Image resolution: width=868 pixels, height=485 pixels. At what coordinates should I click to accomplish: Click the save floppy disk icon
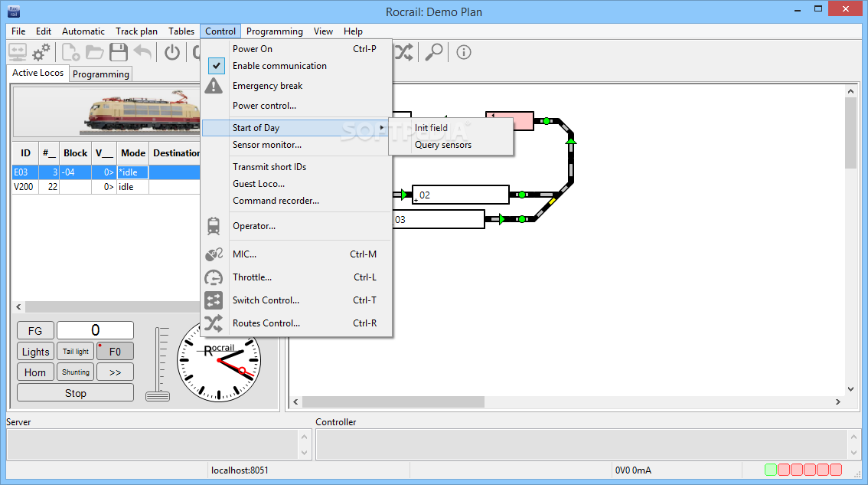point(119,53)
